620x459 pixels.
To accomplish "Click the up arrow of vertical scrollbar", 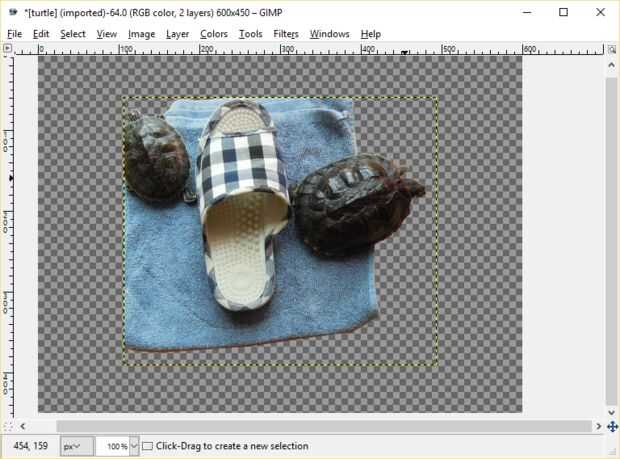I will pyautogui.click(x=612, y=65).
